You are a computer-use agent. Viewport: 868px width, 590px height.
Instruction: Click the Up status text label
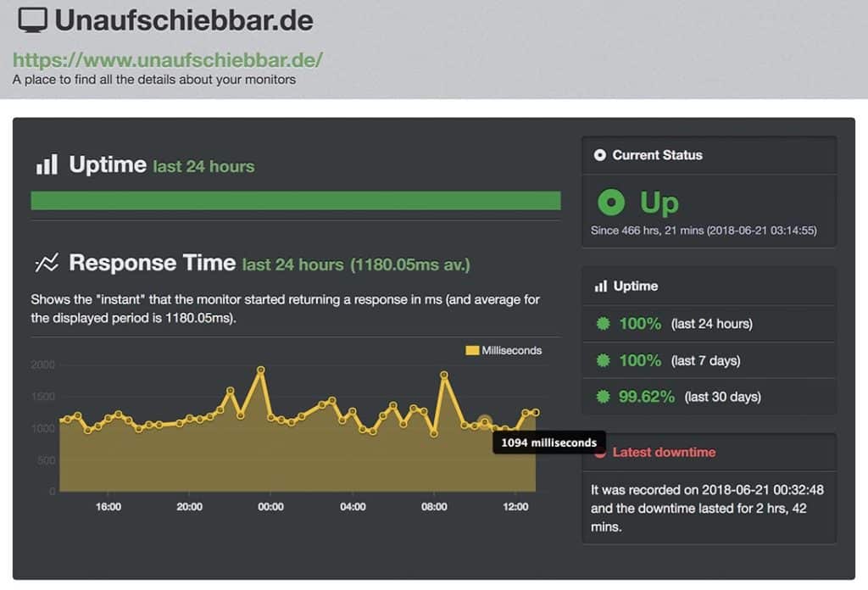(x=659, y=203)
